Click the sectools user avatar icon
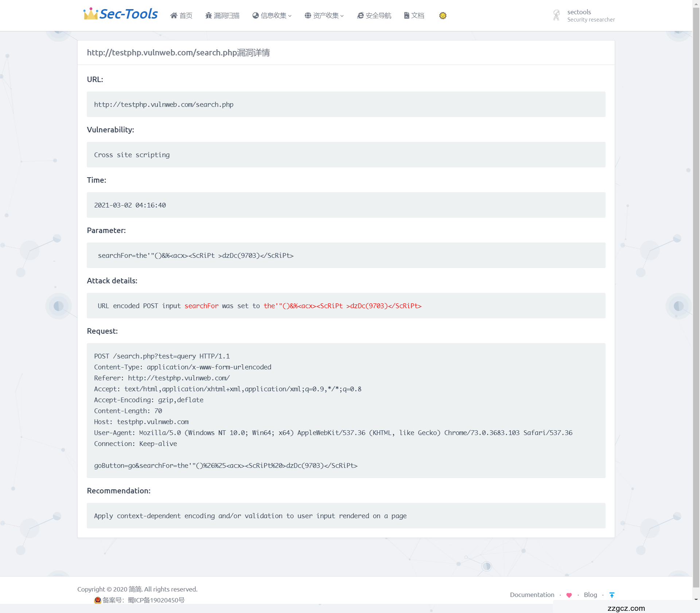The height and width of the screenshot is (613, 700). (556, 15)
